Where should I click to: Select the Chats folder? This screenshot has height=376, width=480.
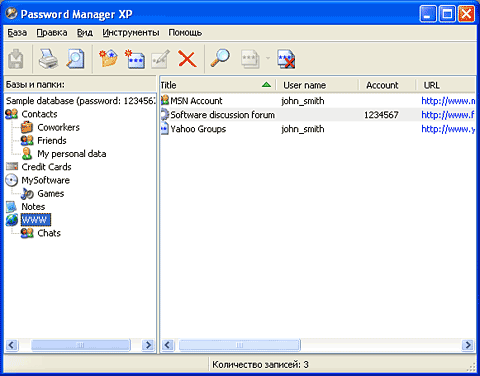point(49,233)
